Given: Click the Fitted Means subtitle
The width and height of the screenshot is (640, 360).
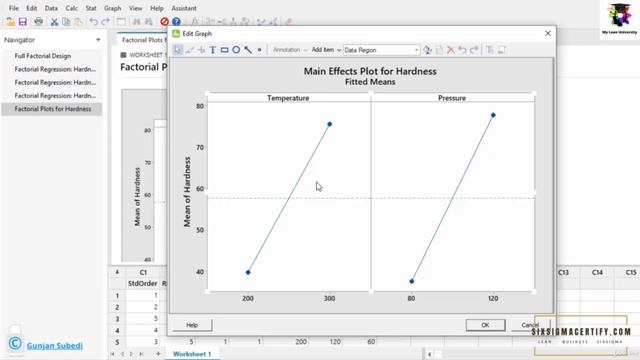Looking at the screenshot, I should point(370,82).
